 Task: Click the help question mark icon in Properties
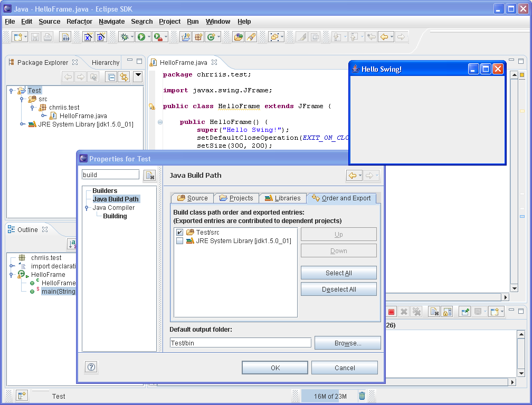tap(91, 367)
